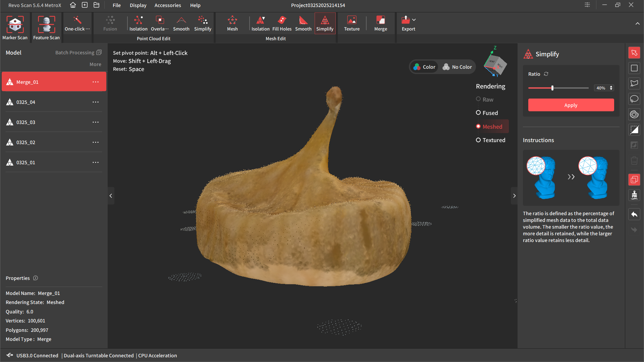Open the Export dropdown arrow
Viewport: 644px width, 362px height.
click(x=414, y=20)
